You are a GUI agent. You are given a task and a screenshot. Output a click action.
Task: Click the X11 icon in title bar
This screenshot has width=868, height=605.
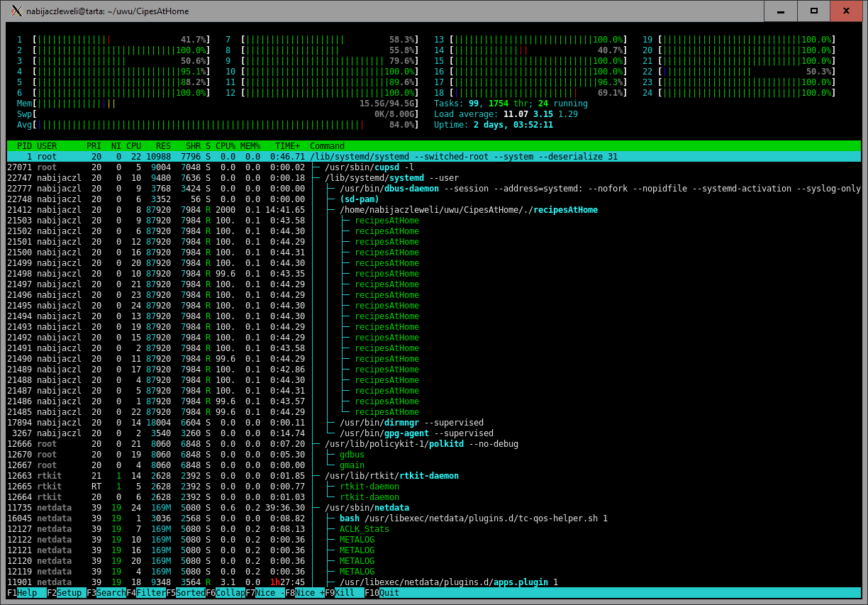(x=16, y=11)
